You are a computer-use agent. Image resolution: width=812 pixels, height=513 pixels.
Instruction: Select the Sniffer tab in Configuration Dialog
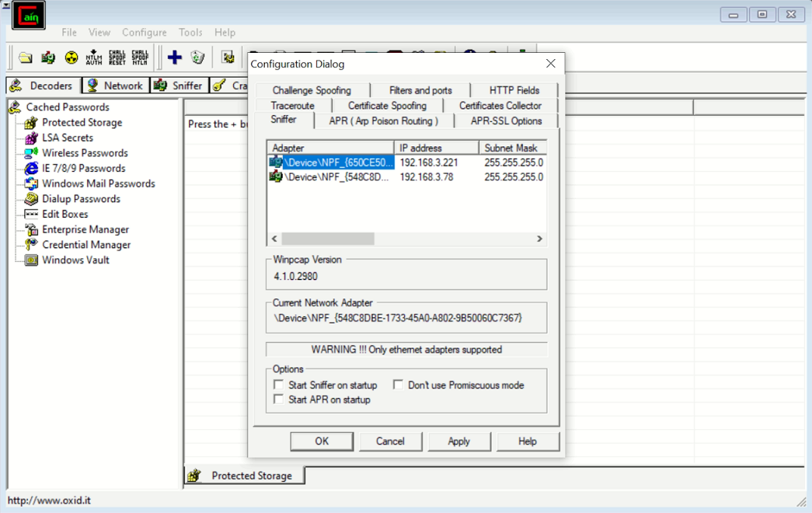(284, 120)
